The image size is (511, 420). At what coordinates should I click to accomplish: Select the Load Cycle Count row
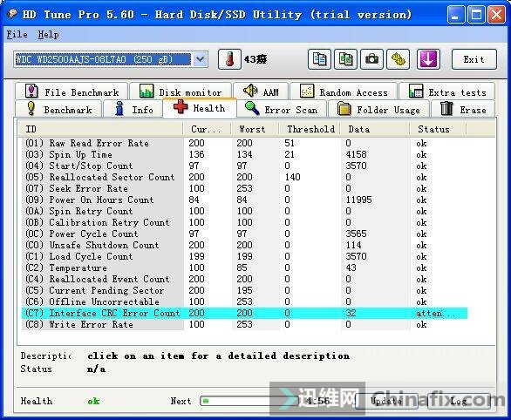pos(244,256)
